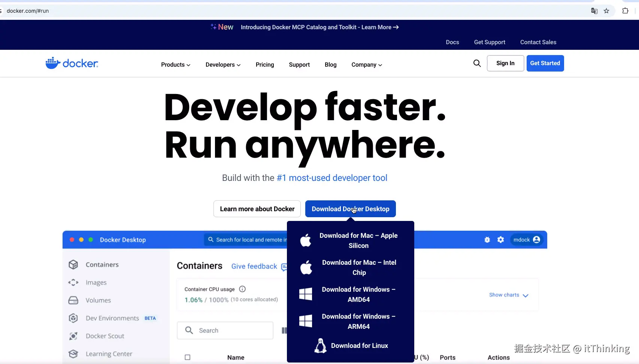Click the sparkle New badge in banner
Screen dimensions: 639x364
[x=222, y=27]
